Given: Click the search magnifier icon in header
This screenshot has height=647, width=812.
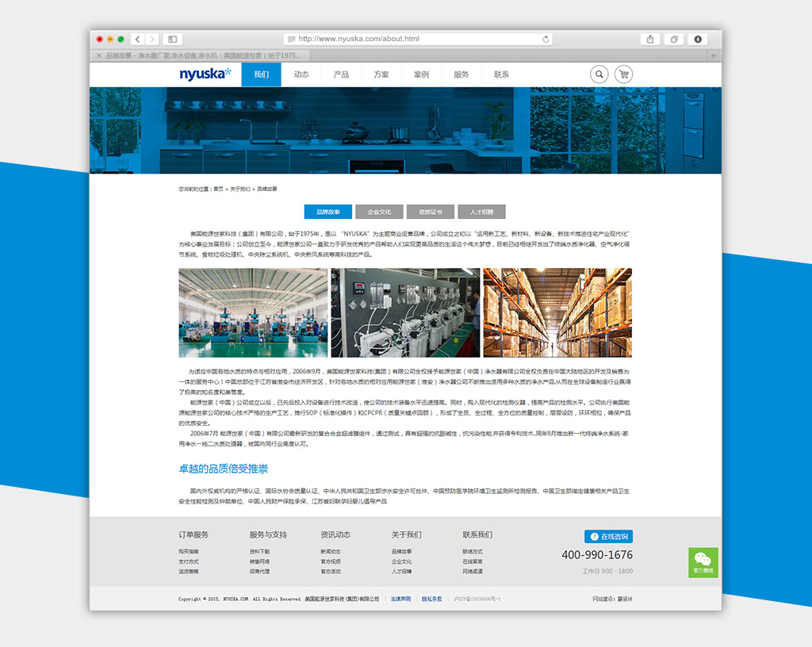Looking at the screenshot, I should pyautogui.click(x=599, y=75).
